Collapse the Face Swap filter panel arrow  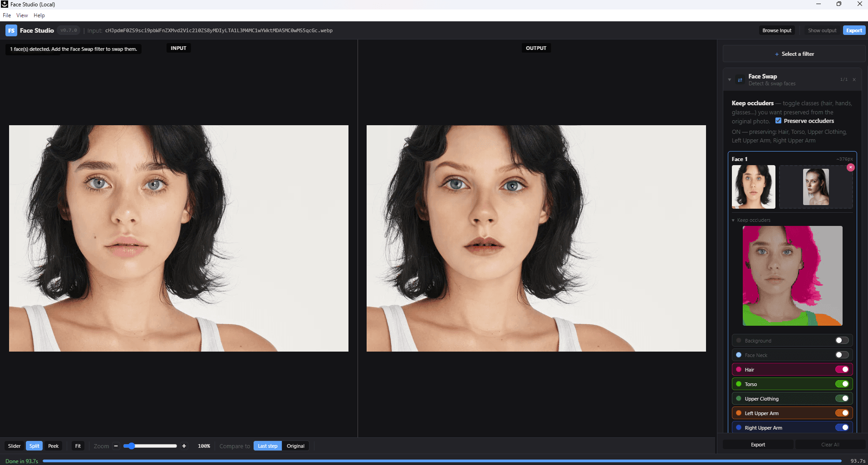point(730,80)
